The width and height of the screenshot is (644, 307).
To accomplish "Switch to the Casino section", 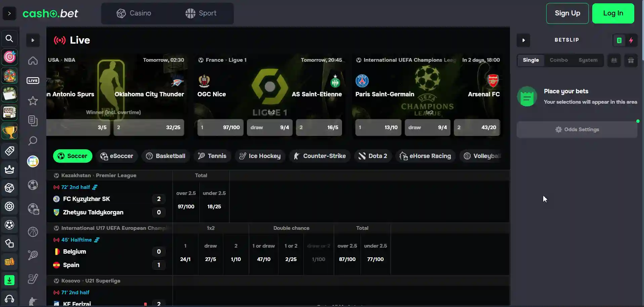I will (134, 13).
